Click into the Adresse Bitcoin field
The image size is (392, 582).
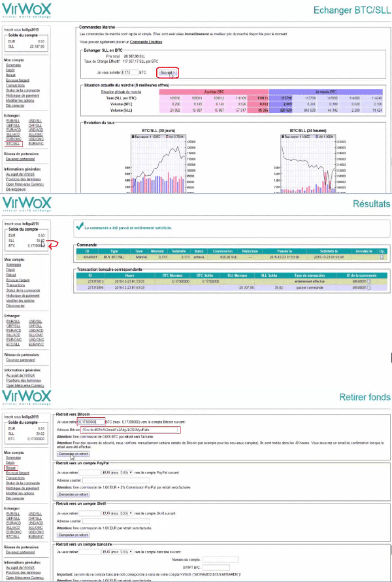[130, 430]
